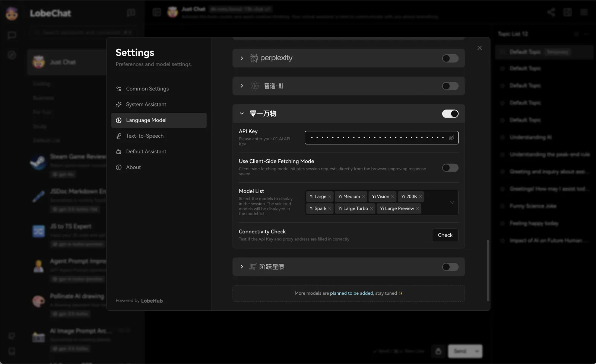Viewport: 596px width, 364px height.
Task: Click the System Assistant sparkles icon
Action: click(x=118, y=104)
